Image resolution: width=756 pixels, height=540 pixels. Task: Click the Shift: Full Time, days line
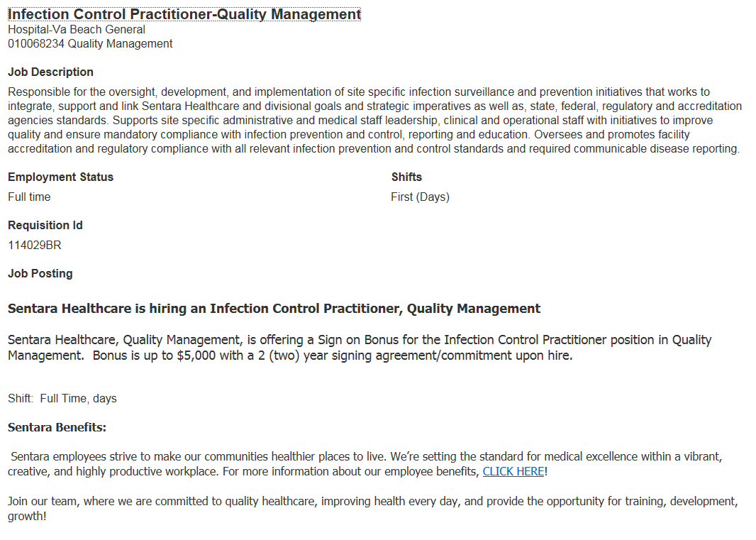point(62,399)
